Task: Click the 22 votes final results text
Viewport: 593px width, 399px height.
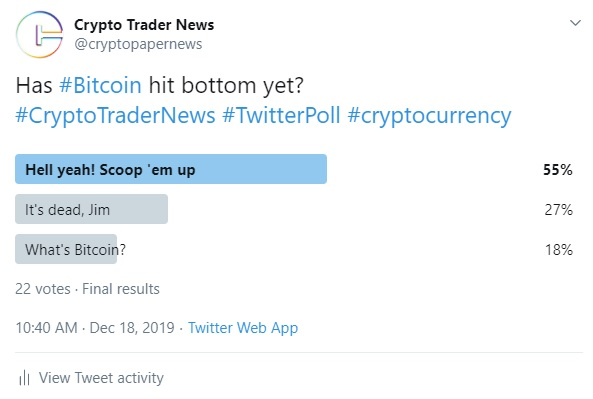Action: click(x=87, y=289)
